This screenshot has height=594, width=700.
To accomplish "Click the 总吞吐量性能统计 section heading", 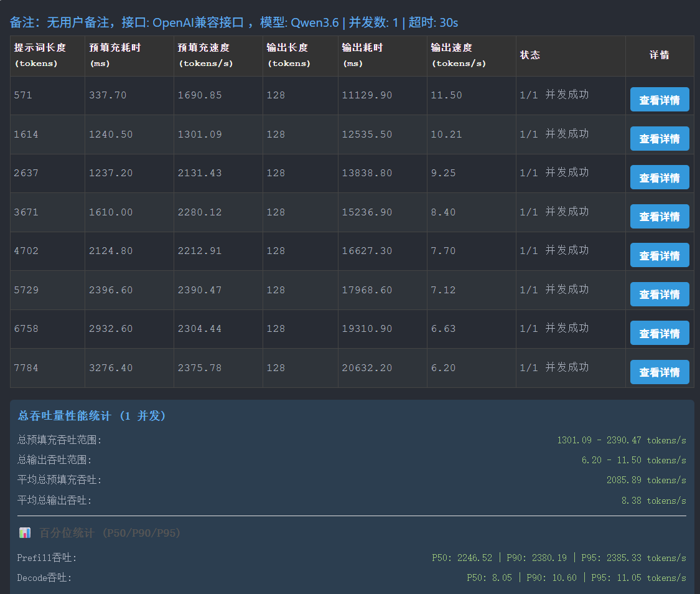I will click(x=91, y=416).
